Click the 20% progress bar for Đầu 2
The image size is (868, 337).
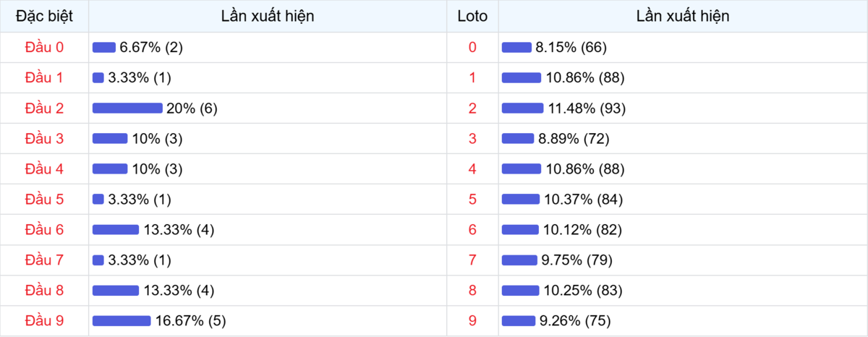click(x=127, y=108)
